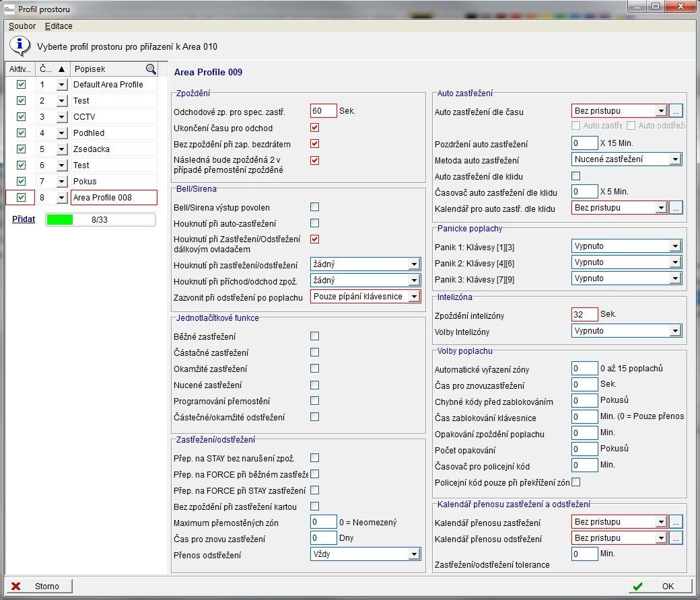Open the Editace menu
Screen dimensions: 700x600
(x=59, y=26)
